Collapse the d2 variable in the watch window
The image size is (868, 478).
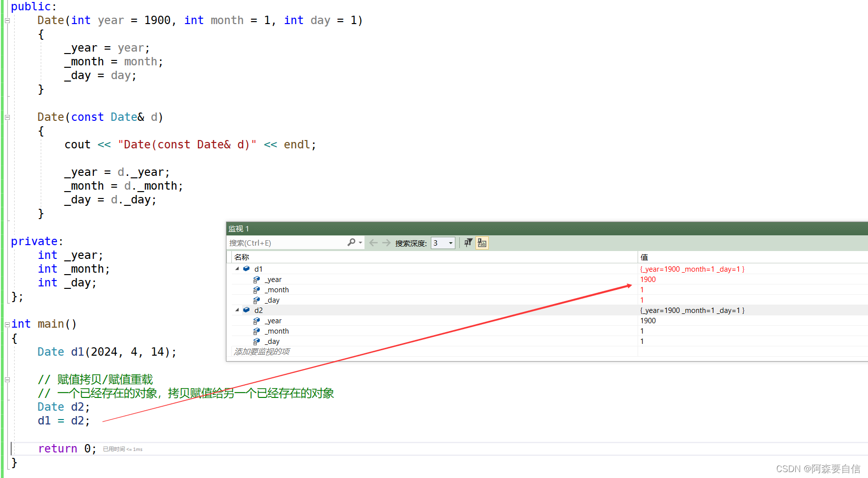coord(237,310)
